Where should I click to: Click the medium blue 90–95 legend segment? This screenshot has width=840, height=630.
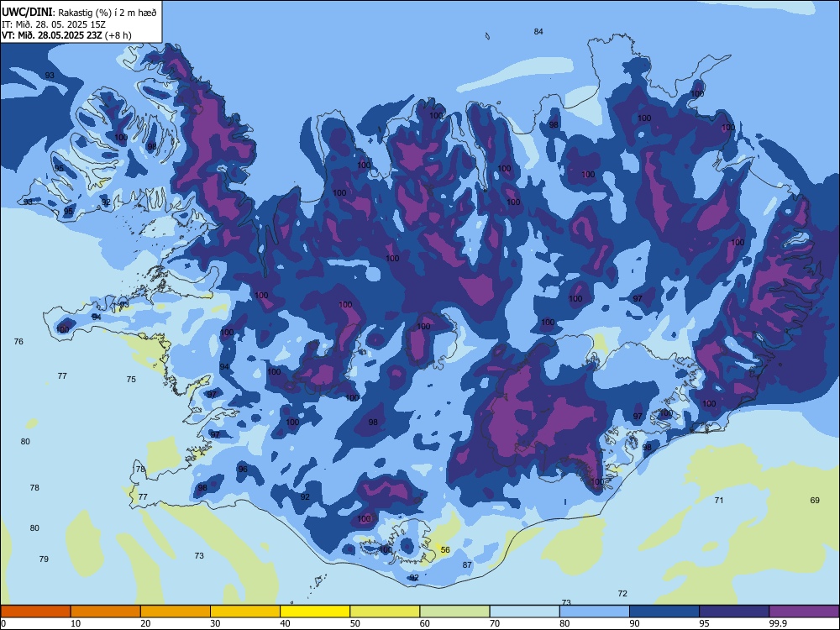coord(664,612)
